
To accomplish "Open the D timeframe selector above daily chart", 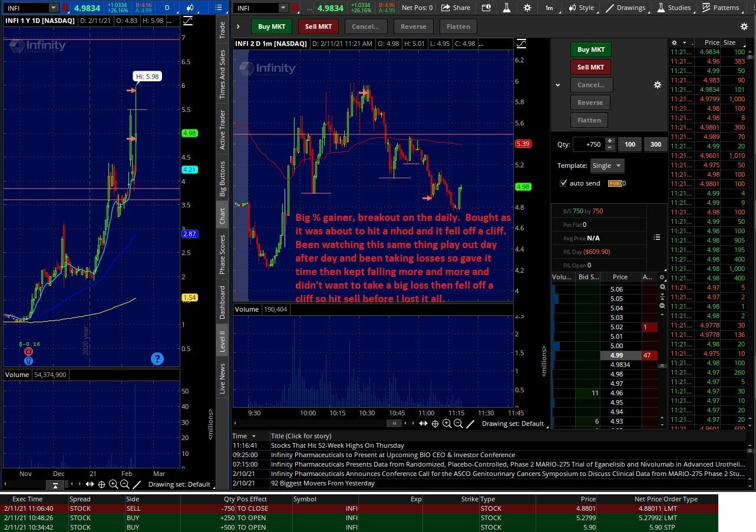I will coord(167,8).
